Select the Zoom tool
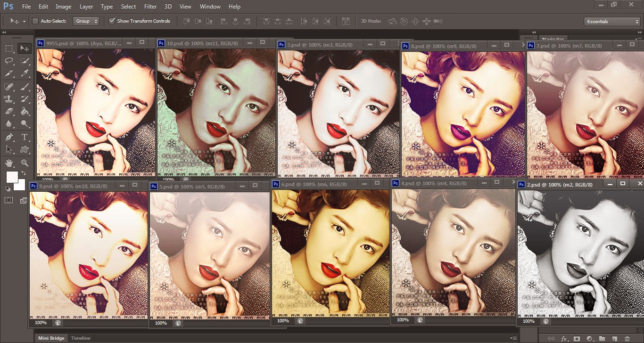Viewport: 644px width, 343px height. tap(25, 163)
